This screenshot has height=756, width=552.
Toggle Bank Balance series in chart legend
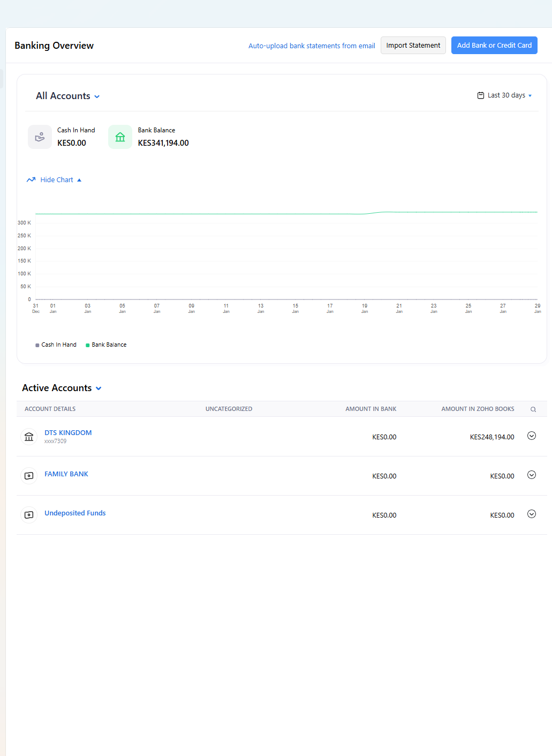pos(106,345)
